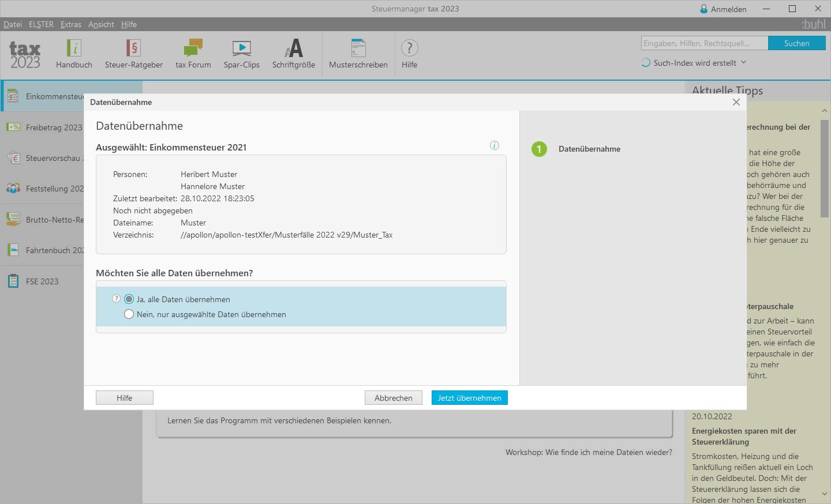Select the Freibetrag 2023 sidebar icon
Screen dimensions: 831x504
[x=13, y=127]
